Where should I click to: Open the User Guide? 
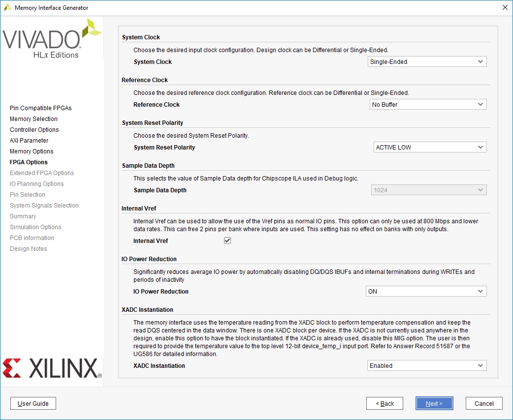pyautogui.click(x=33, y=403)
